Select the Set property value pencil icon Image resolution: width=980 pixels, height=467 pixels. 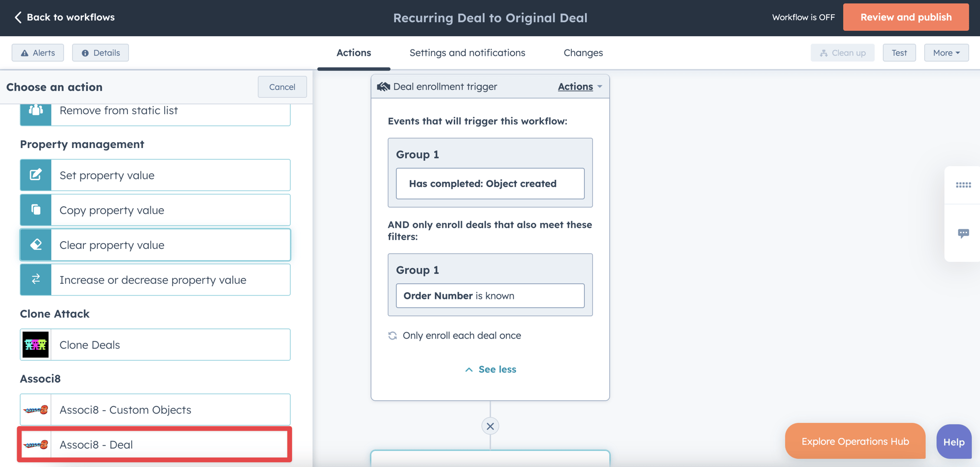(x=35, y=175)
